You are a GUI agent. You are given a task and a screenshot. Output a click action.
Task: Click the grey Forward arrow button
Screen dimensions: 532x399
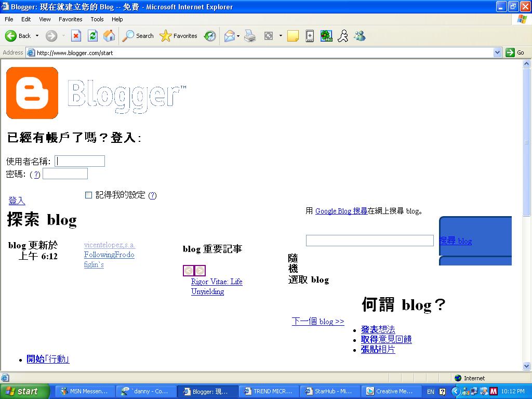tap(51, 36)
